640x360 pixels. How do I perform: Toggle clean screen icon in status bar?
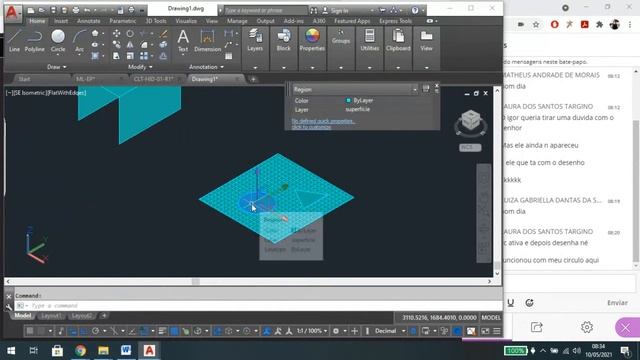point(485,331)
